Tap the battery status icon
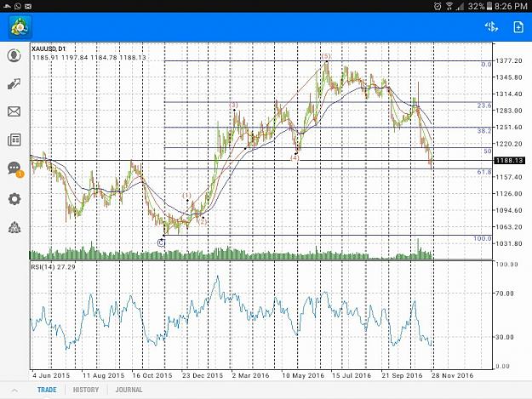532x399 pixels. tap(489, 6)
